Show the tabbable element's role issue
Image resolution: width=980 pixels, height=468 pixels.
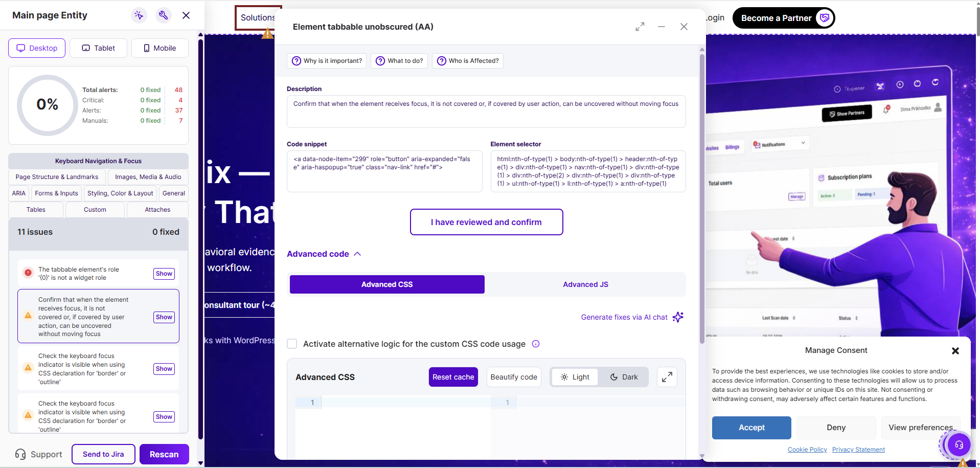pyautogui.click(x=164, y=274)
